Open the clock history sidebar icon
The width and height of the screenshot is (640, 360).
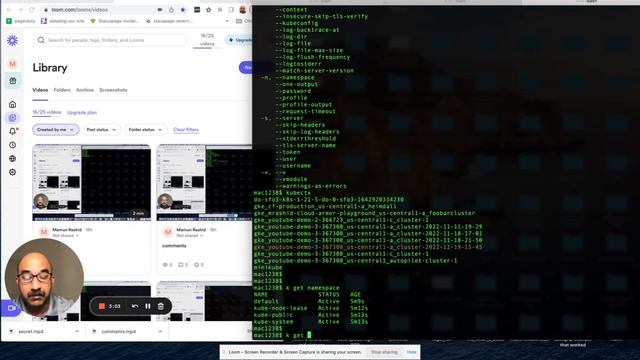pyautogui.click(x=13, y=145)
